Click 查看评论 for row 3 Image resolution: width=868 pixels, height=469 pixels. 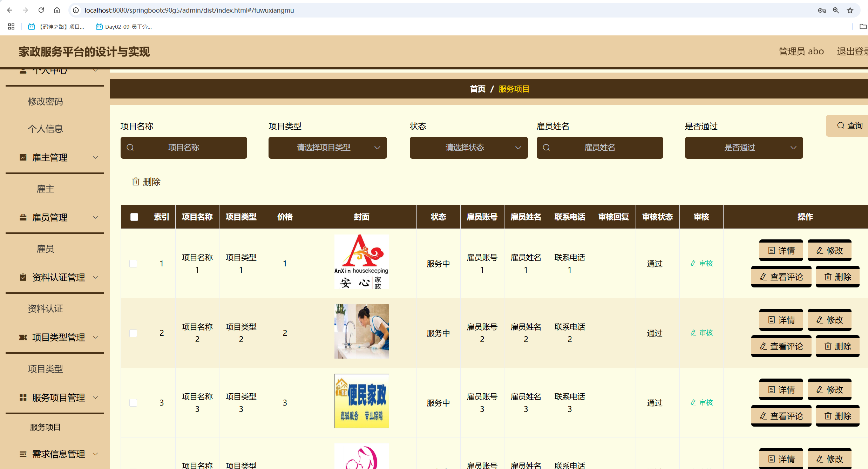(781, 416)
